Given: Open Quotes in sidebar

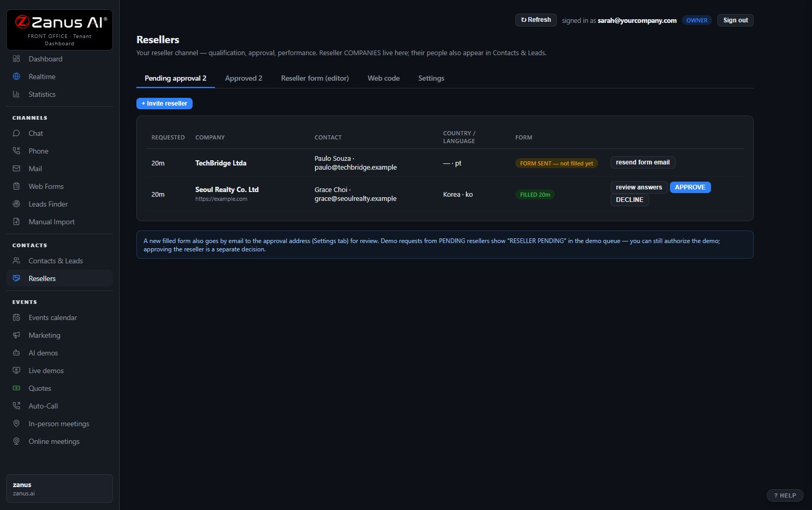Looking at the screenshot, I should [x=59, y=388].
